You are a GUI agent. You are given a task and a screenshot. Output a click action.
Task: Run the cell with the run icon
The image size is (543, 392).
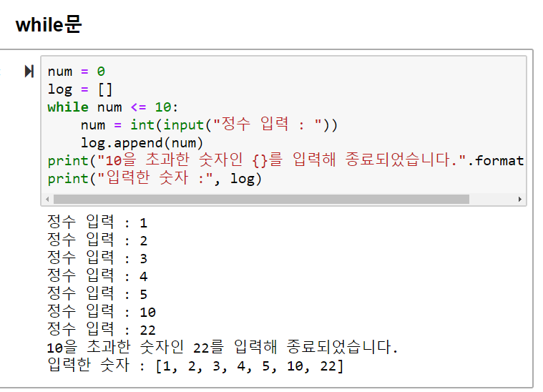[x=29, y=72]
